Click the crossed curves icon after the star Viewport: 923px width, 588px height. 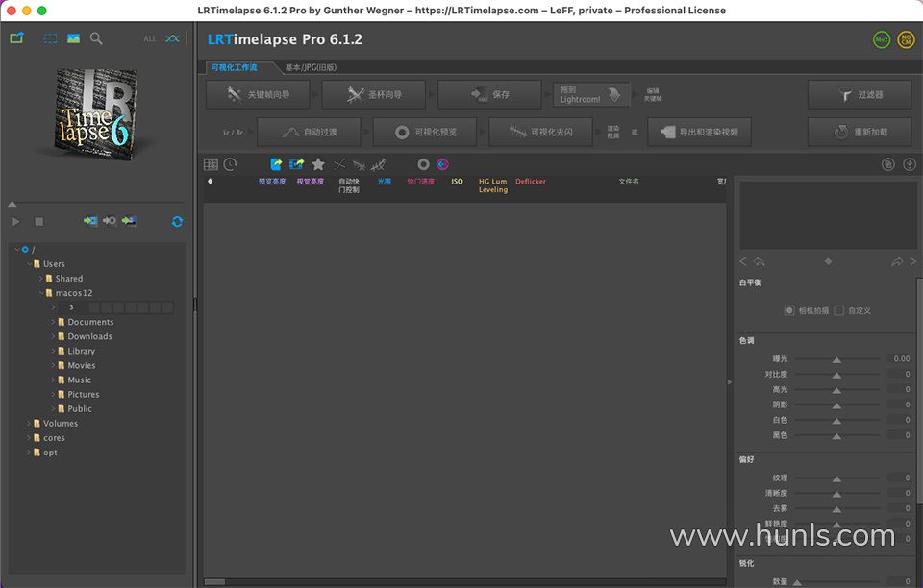click(x=339, y=164)
